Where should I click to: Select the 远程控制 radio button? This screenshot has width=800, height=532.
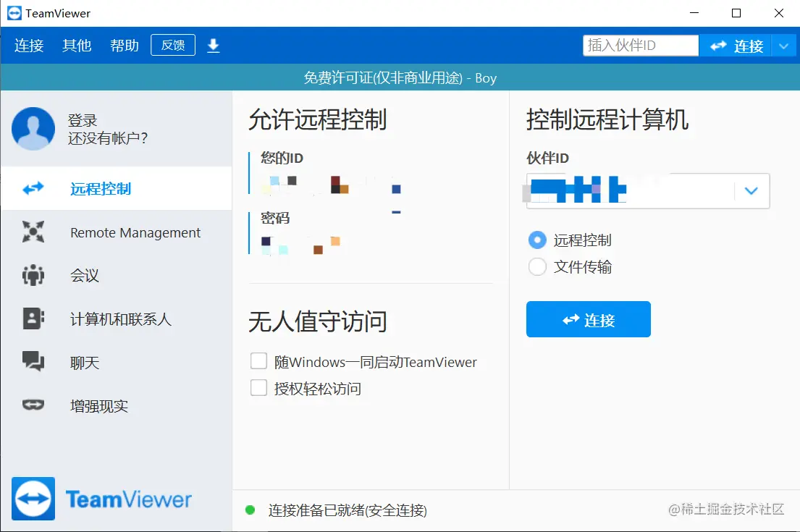click(537, 240)
